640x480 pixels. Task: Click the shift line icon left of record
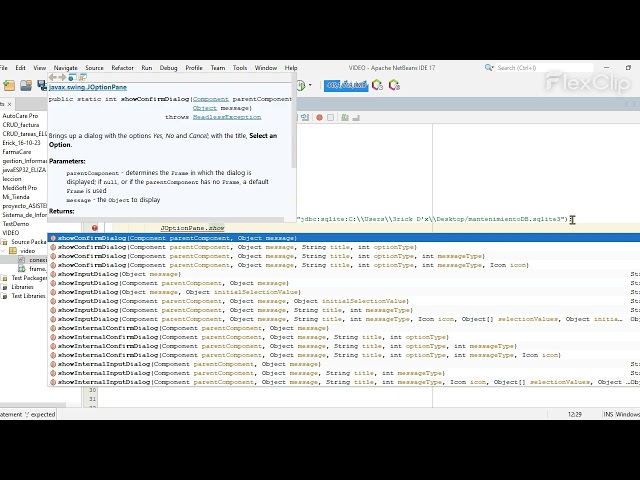[x=304, y=118]
